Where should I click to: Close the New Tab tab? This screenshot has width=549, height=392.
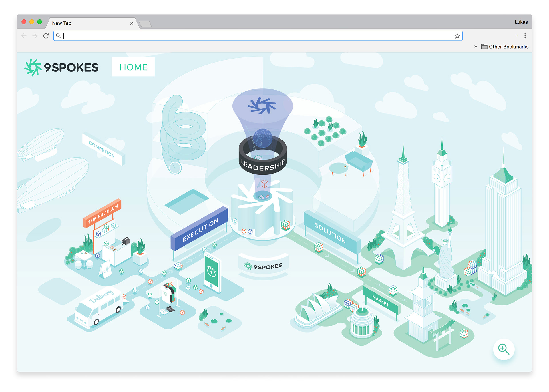point(132,23)
